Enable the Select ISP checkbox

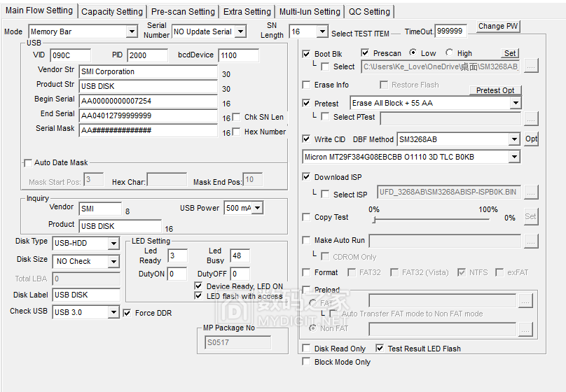coord(325,195)
